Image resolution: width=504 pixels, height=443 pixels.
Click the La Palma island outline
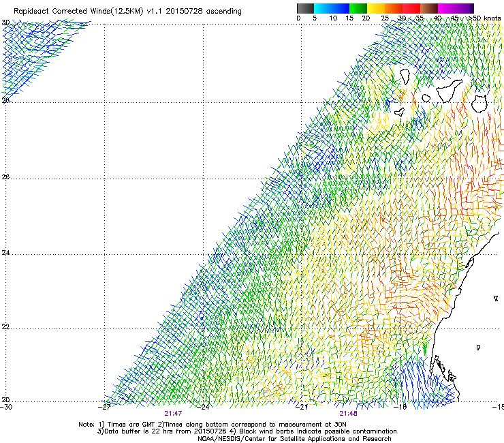click(x=405, y=76)
